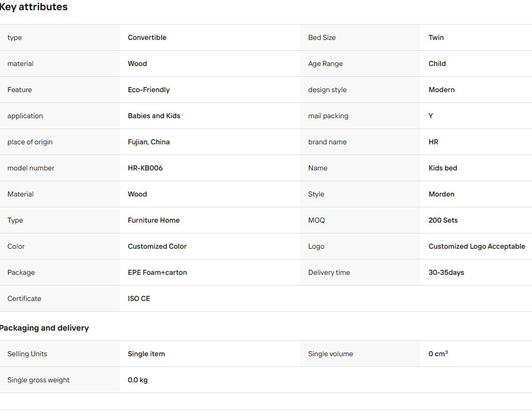This screenshot has width=532, height=411.
Task: Select the 200 Sets MOQ value
Action: (x=443, y=220)
